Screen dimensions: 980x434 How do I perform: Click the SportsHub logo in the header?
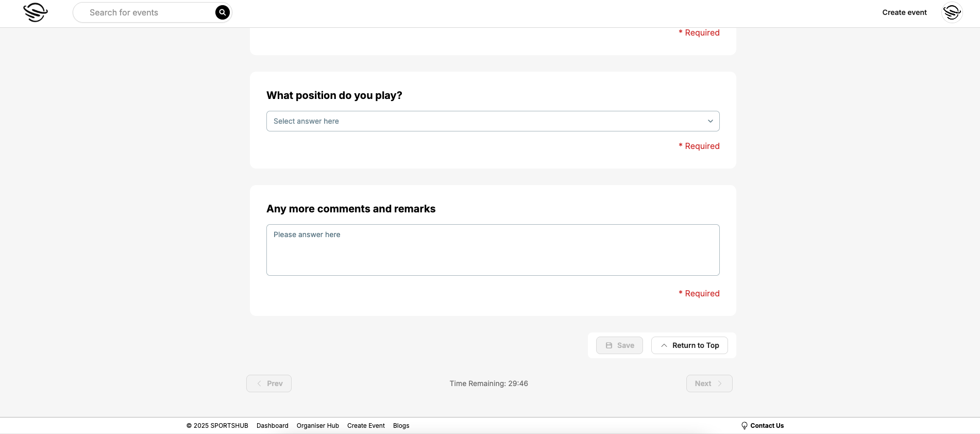click(x=36, y=12)
